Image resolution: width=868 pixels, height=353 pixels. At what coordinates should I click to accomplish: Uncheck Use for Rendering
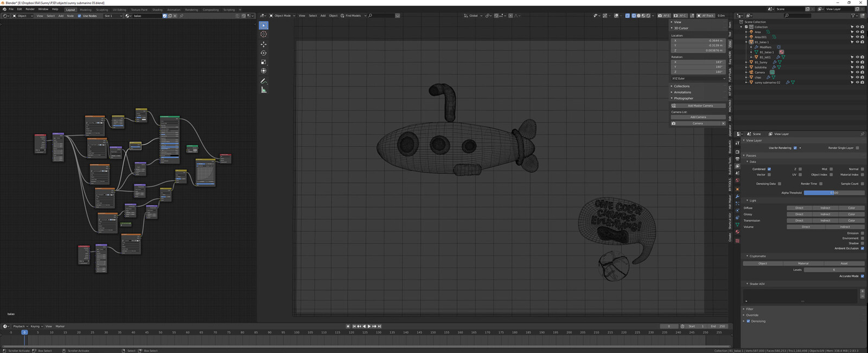(795, 148)
